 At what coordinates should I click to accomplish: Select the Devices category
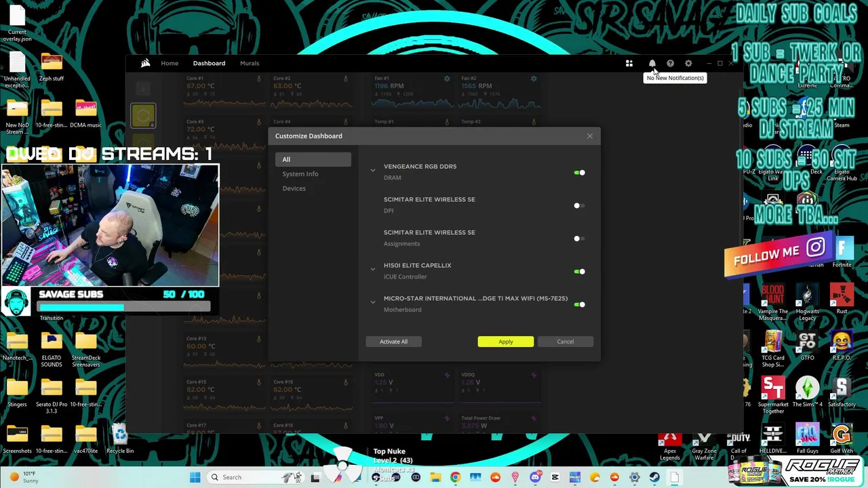294,188
